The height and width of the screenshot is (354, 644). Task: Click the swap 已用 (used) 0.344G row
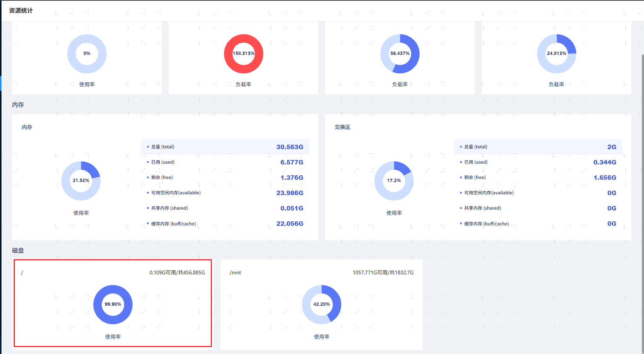[x=538, y=162]
